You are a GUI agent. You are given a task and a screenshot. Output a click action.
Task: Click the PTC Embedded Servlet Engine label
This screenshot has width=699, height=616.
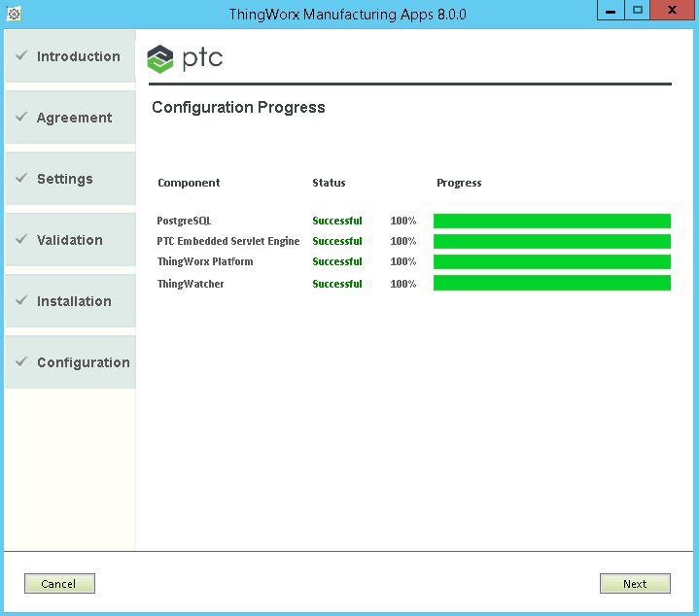pos(227,241)
